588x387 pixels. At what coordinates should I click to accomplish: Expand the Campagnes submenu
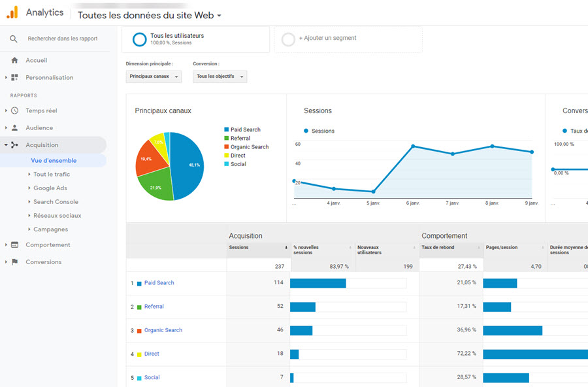tap(29, 229)
